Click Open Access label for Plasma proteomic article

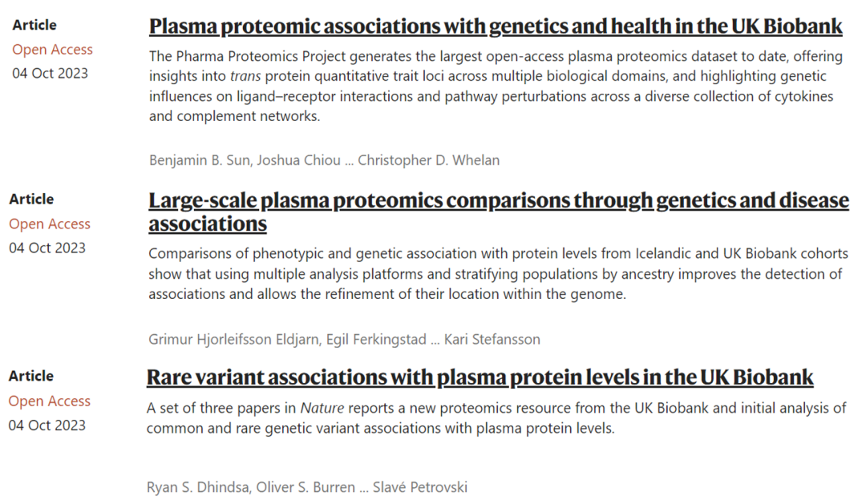tap(52, 50)
